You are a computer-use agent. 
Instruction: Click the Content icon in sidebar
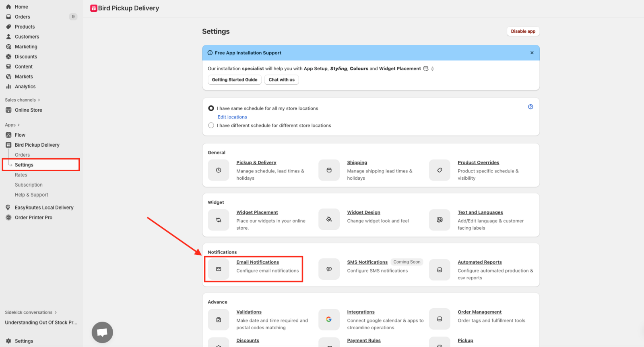click(8, 66)
